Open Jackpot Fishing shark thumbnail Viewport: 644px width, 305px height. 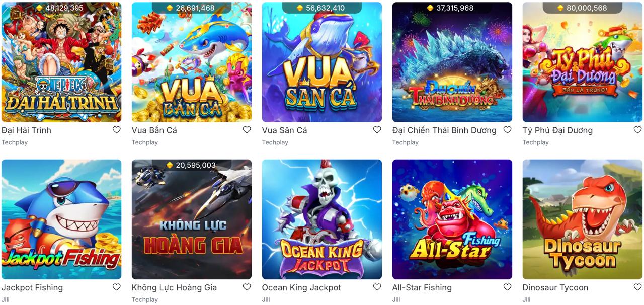click(61, 219)
